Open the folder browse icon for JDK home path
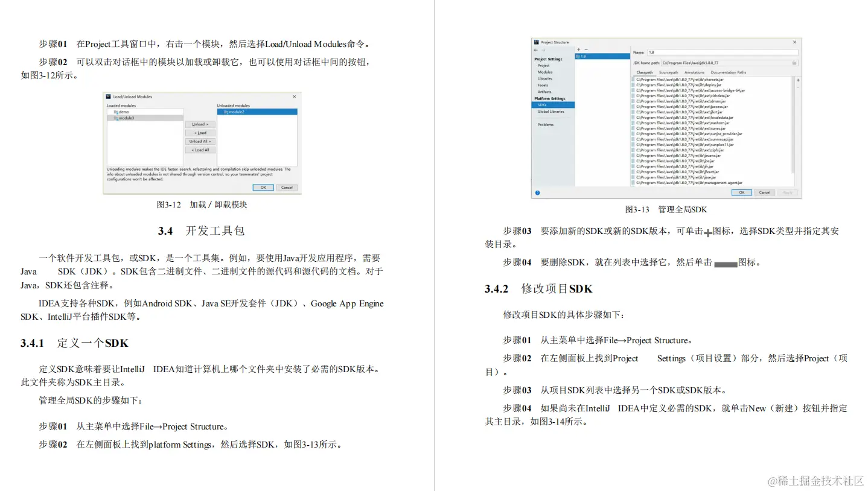Image resolution: width=868 pixels, height=491 pixels. click(x=794, y=63)
